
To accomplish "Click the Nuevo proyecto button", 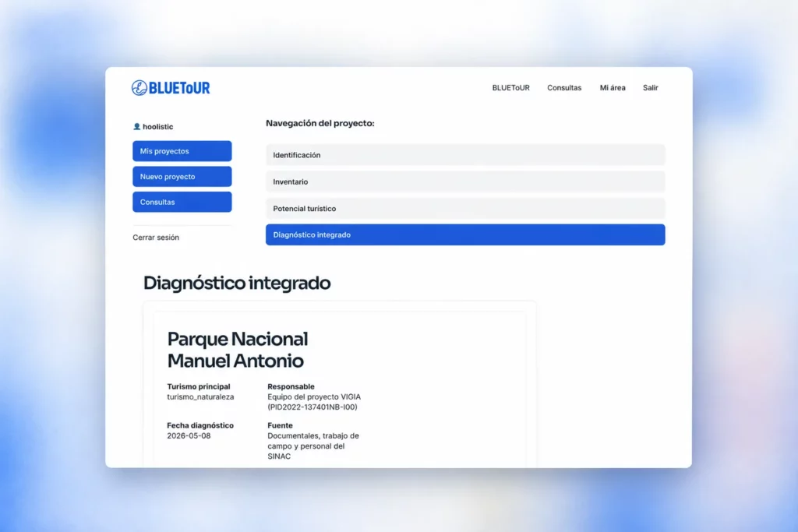I will pyautogui.click(x=182, y=177).
